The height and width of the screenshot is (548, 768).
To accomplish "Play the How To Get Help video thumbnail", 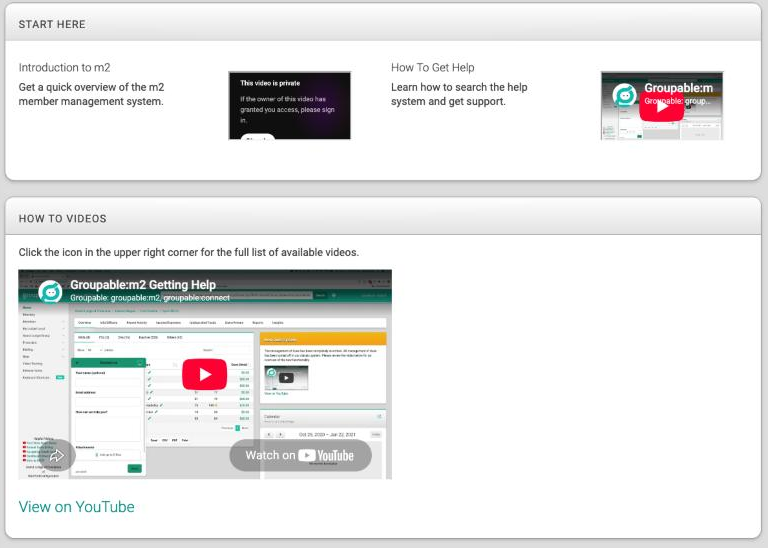I will 661,106.
